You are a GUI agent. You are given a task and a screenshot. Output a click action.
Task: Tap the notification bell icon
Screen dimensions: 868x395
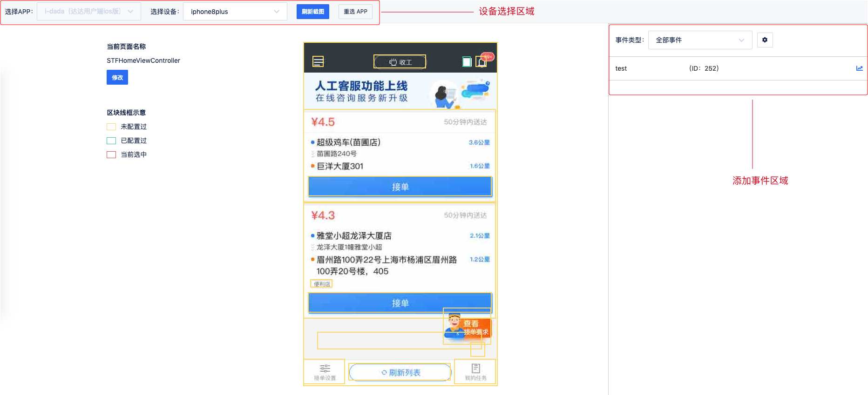point(481,61)
